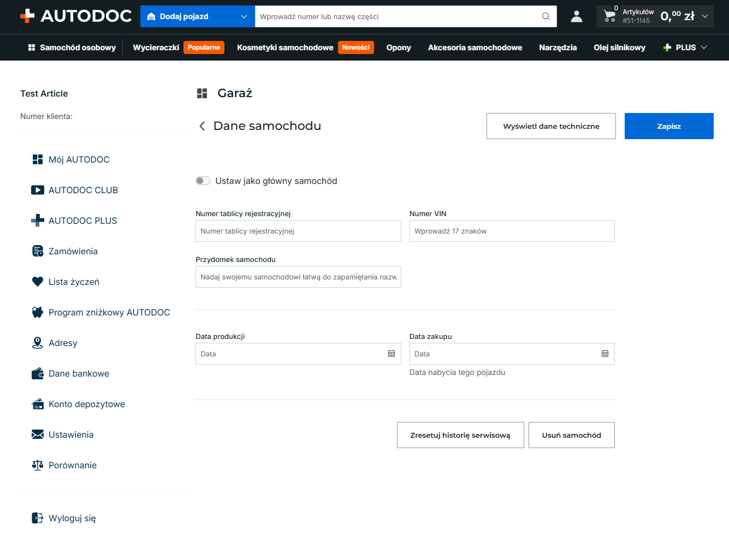Image resolution: width=729 pixels, height=560 pixels.
Task: Expand the PLUS menu chevron
Action: click(704, 47)
